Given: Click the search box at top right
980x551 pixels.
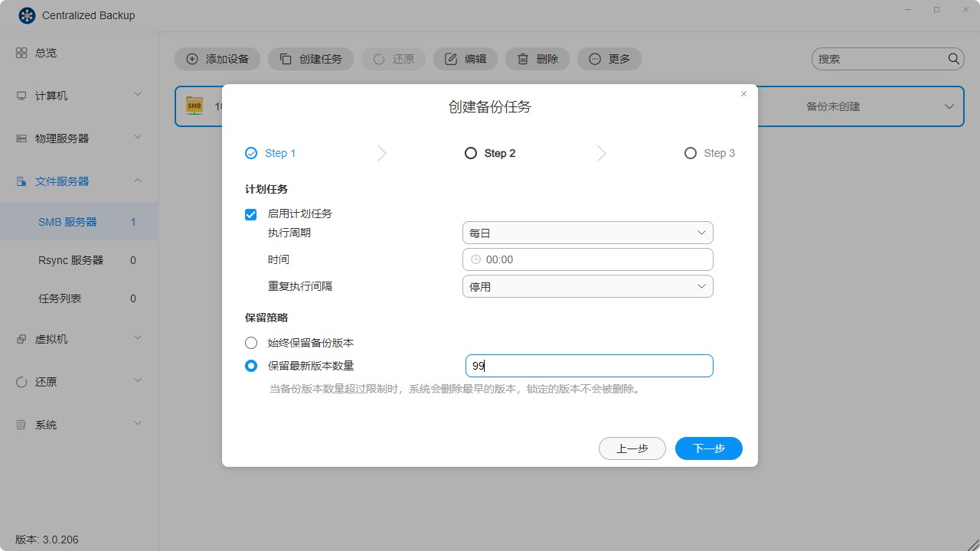Looking at the screenshot, I should tap(880, 58).
